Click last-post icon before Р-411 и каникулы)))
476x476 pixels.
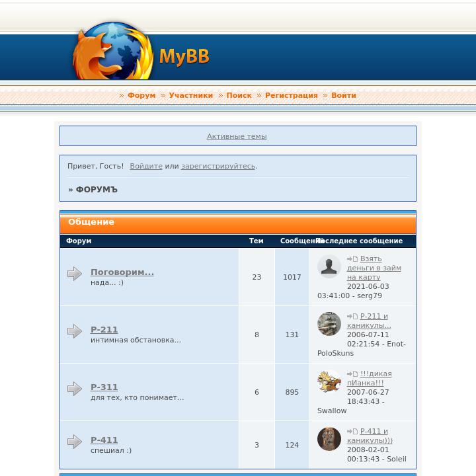coord(352,431)
